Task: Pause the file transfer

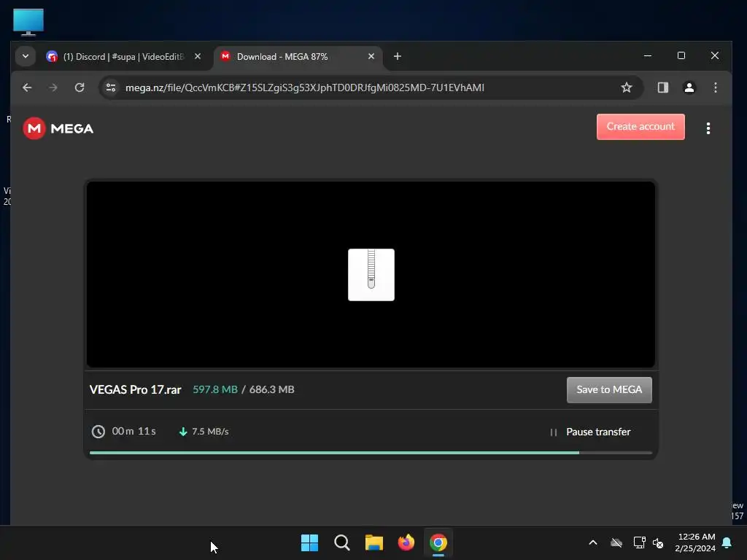Action: pos(589,432)
